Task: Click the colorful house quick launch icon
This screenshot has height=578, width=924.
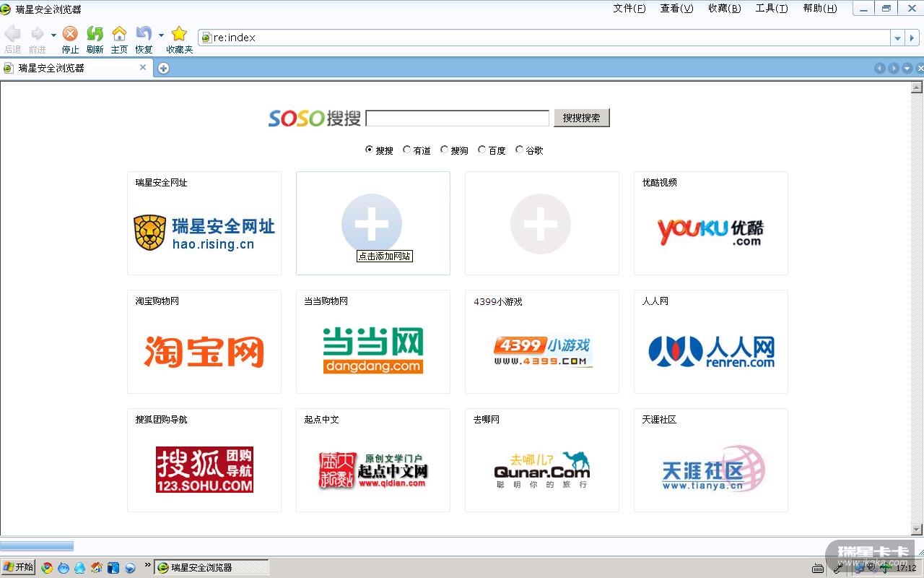Action: [97, 568]
